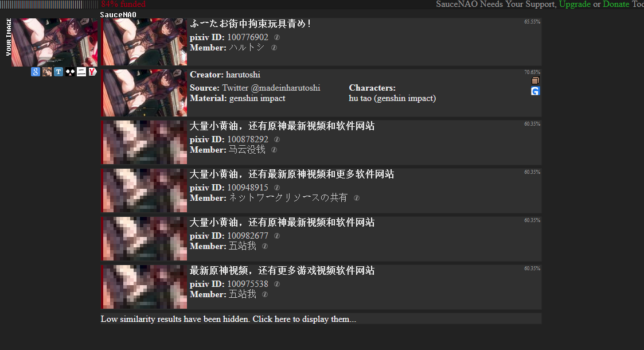Open TinEye search icon under your image

58,72
